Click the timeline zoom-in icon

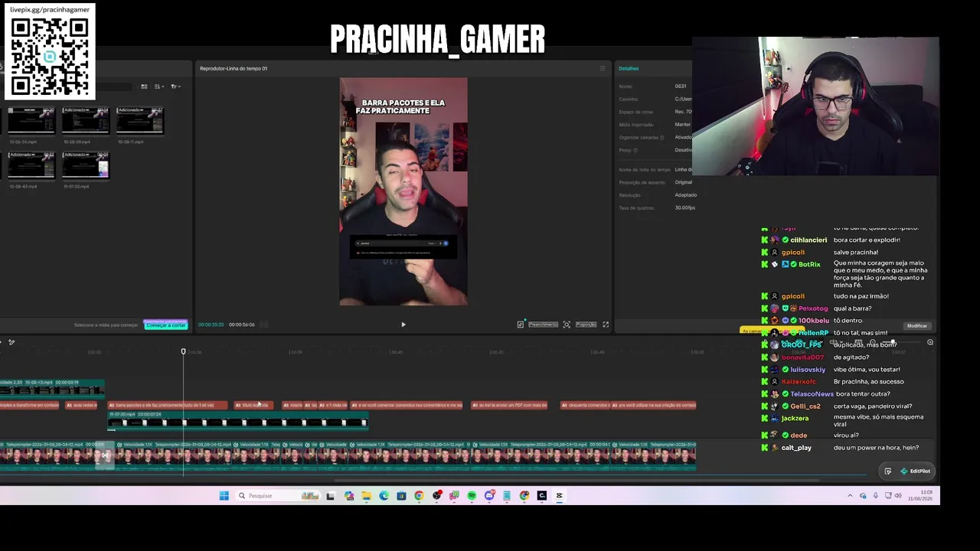pos(930,342)
